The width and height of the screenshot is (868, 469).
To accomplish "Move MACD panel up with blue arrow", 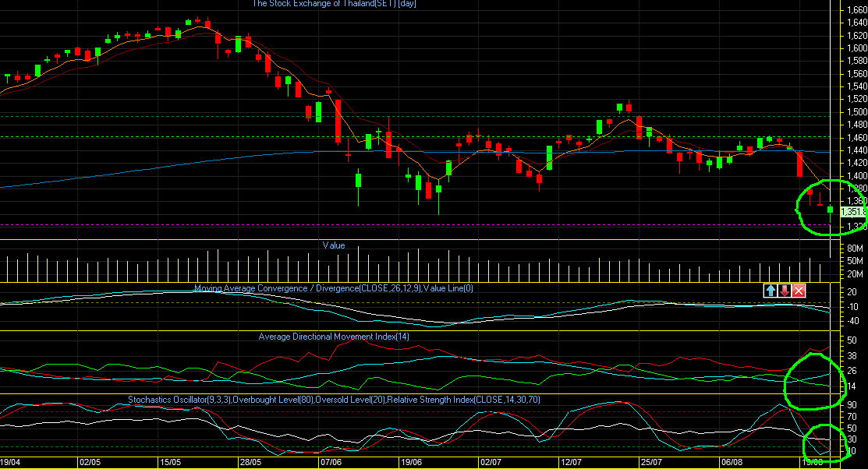I will (771, 291).
